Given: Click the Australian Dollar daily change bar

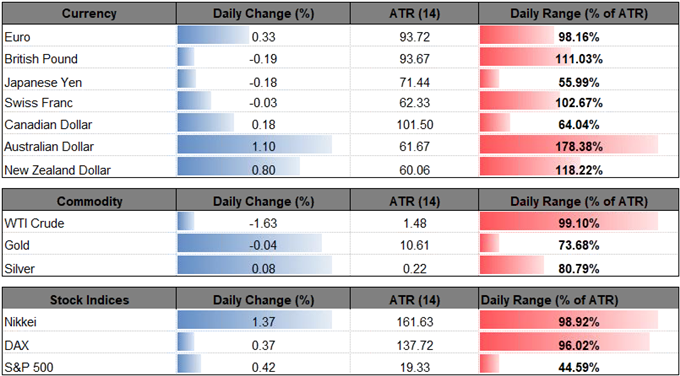Looking at the screenshot, I should coord(255,144).
